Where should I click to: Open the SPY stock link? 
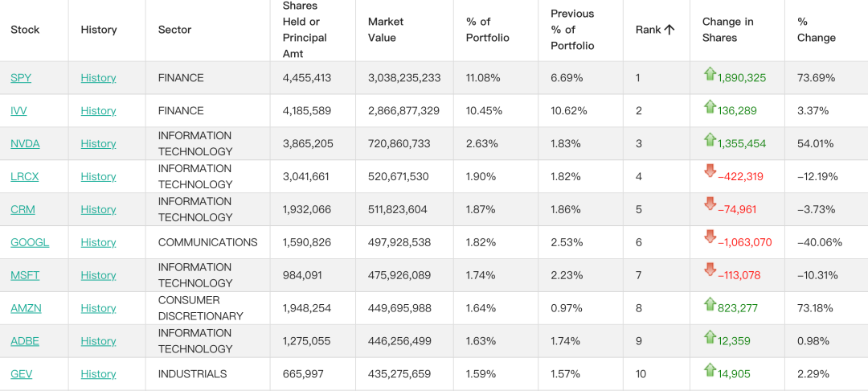click(x=21, y=78)
